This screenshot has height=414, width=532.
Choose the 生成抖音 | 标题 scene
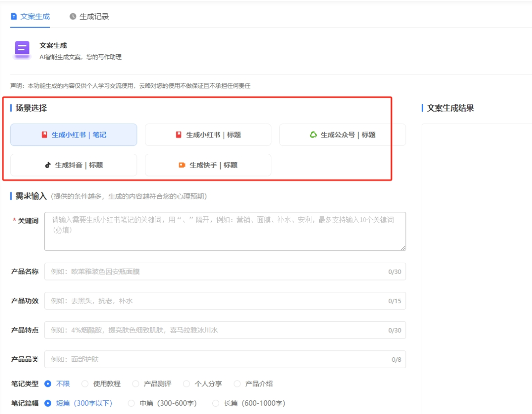pos(73,165)
